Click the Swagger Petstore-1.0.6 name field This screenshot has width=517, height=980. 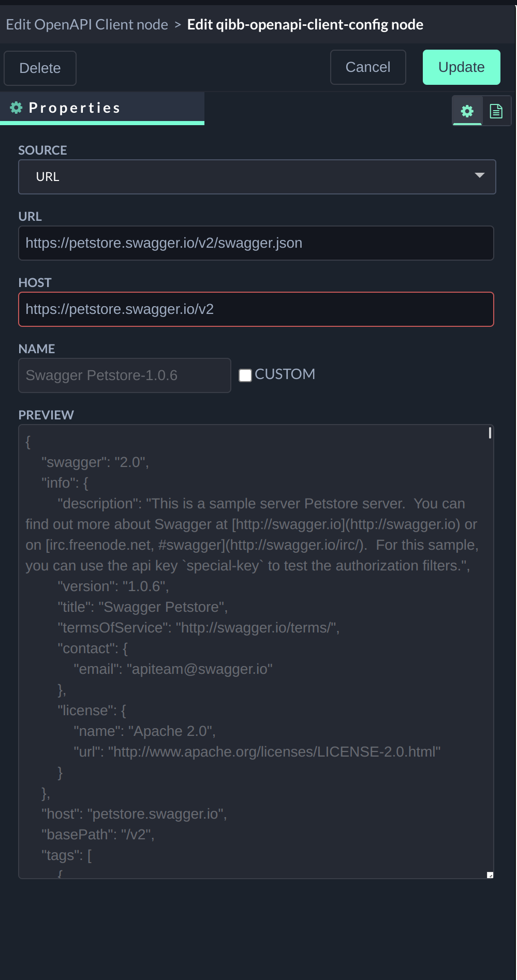pos(124,375)
